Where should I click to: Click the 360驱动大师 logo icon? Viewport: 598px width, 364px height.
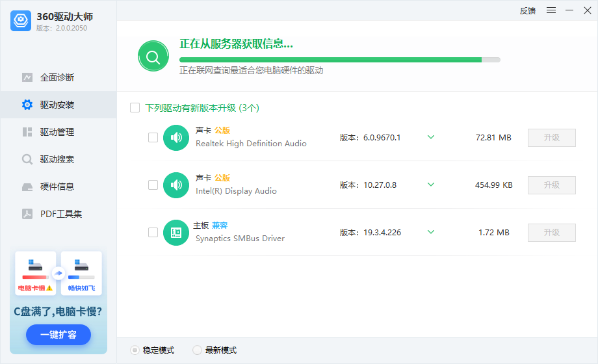click(x=21, y=21)
